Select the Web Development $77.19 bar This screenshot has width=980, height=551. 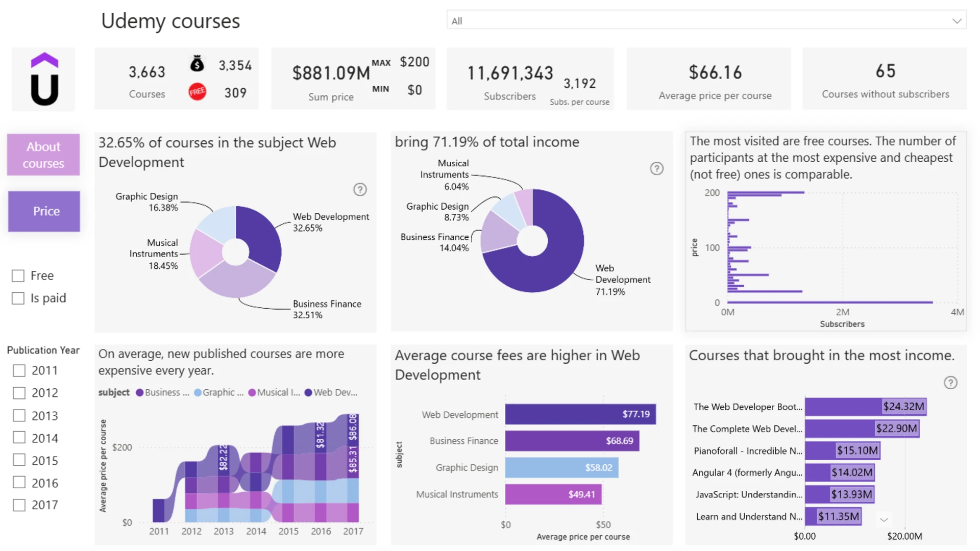coord(580,414)
